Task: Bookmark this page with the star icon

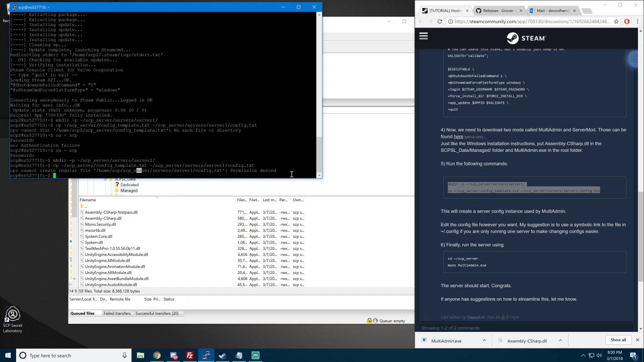Action: 616,22
